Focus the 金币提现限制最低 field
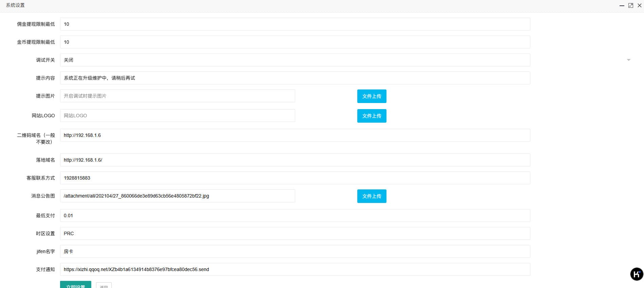Screen dimensions: 644x288 pos(295,42)
